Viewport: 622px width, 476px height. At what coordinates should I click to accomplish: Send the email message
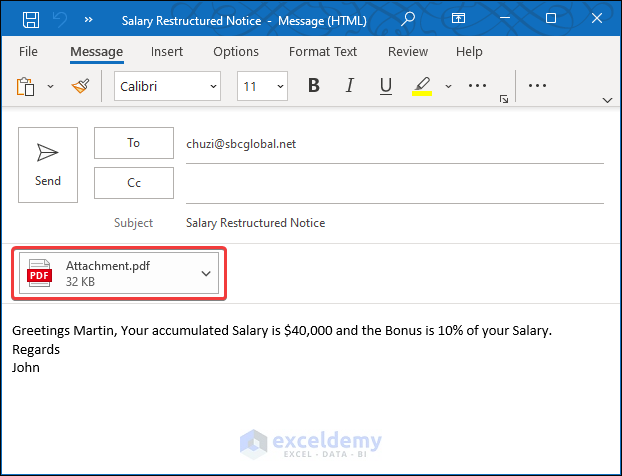tap(48, 165)
